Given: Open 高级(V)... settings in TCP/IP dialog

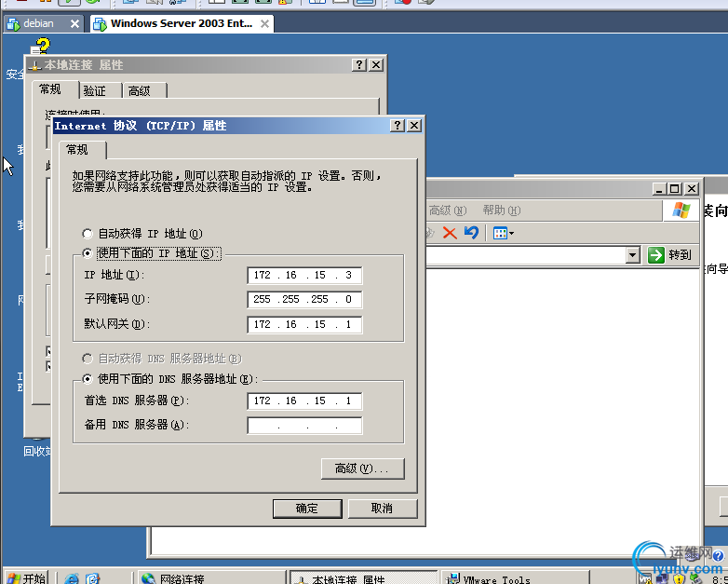Looking at the screenshot, I should (363, 469).
